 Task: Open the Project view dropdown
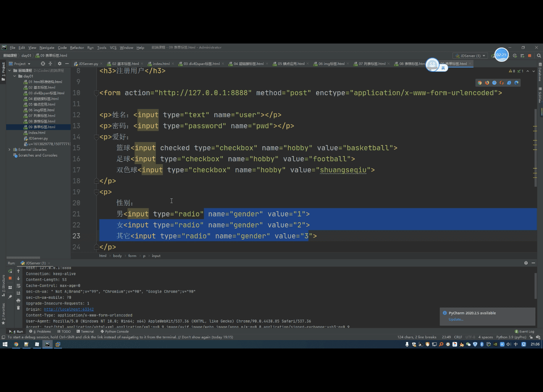point(20,64)
